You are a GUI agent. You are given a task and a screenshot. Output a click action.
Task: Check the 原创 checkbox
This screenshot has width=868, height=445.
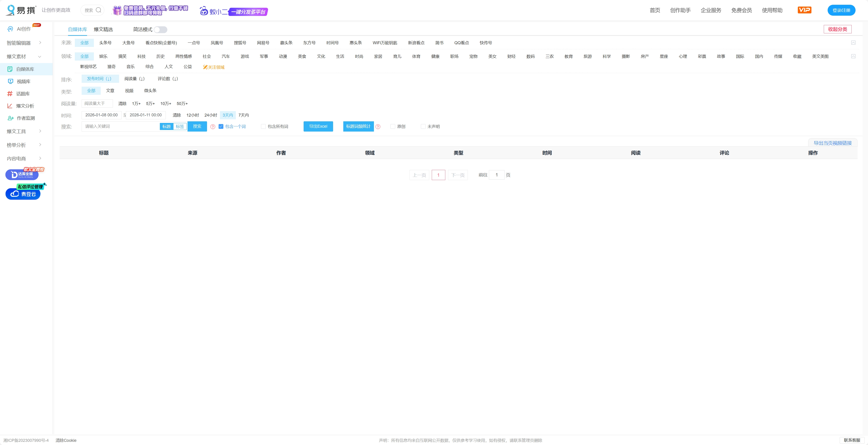(393, 126)
